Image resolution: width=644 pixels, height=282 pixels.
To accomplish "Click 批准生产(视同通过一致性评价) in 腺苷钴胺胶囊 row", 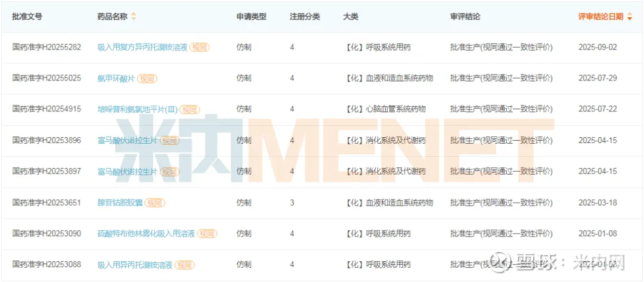I will pyautogui.click(x=501, y=202).
